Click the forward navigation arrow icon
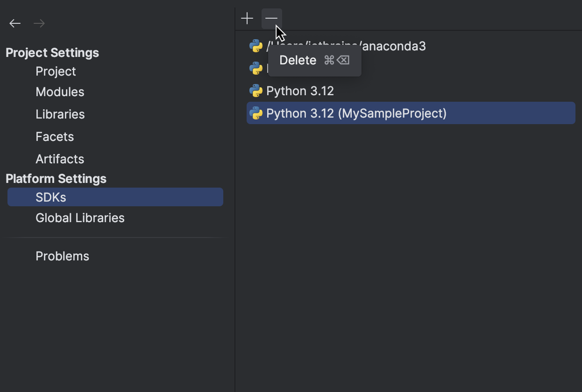This screenshot has height=392, width=582. [x=39, y=23]
